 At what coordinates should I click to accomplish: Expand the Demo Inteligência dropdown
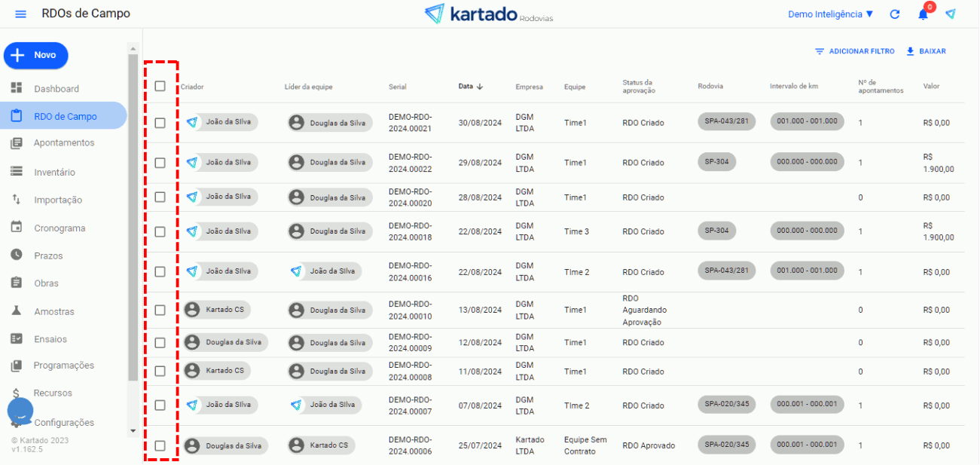(830, 14)
